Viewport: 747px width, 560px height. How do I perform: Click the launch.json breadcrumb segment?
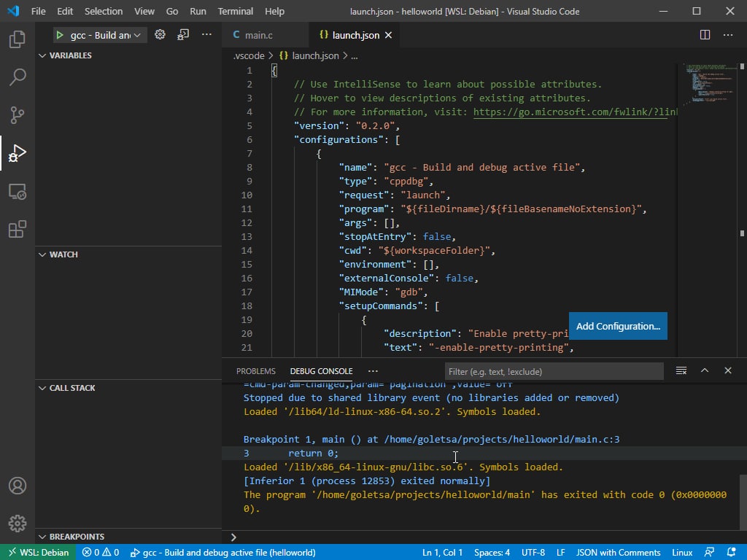click(x=309, y=55)
